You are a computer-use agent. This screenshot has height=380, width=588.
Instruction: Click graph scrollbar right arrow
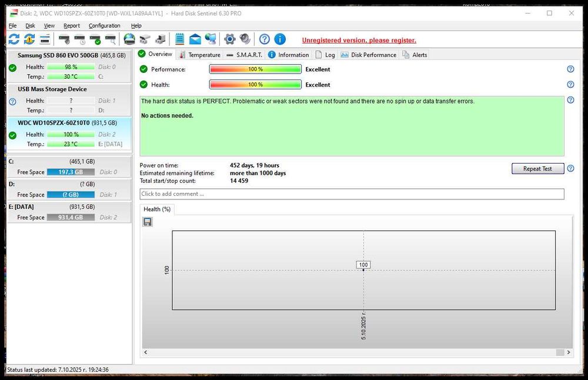tap(569, 352)
